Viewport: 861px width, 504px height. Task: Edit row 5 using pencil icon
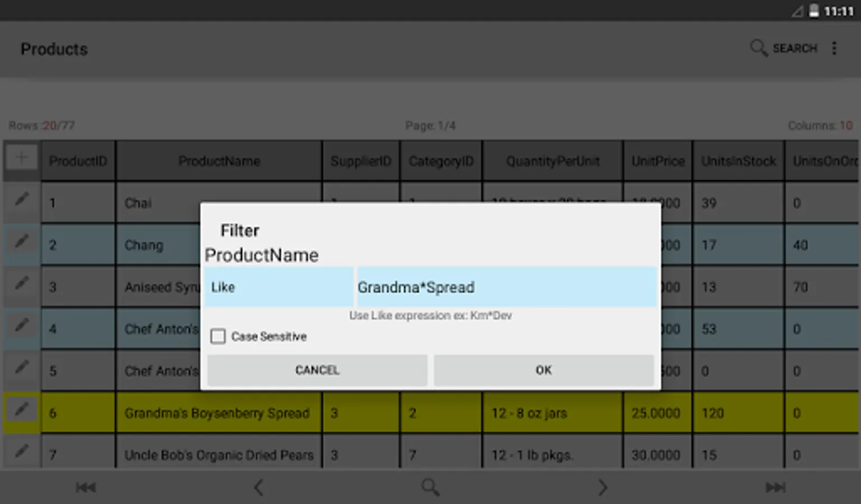[22, 367]
